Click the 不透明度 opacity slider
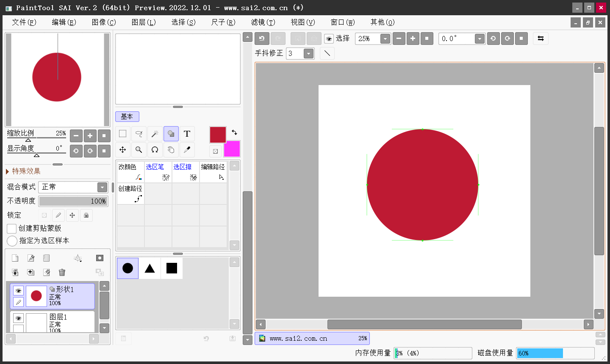The image size is (610, 364). (x=73, y=201)
